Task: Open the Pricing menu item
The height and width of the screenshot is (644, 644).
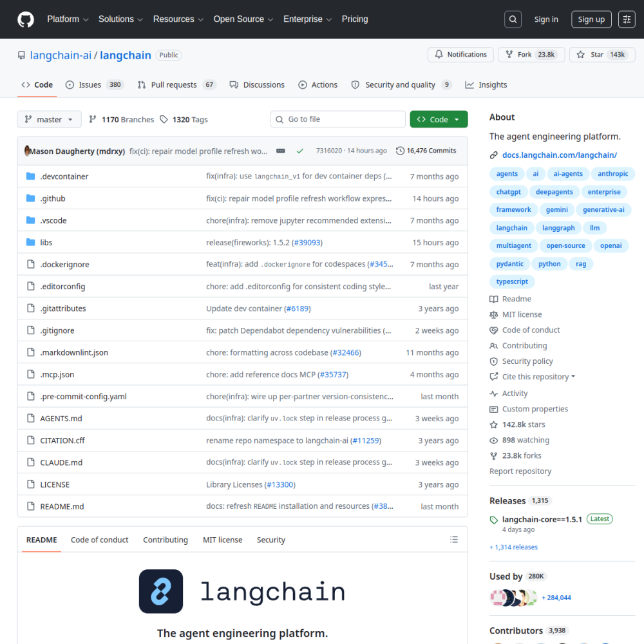Action: 355,19
